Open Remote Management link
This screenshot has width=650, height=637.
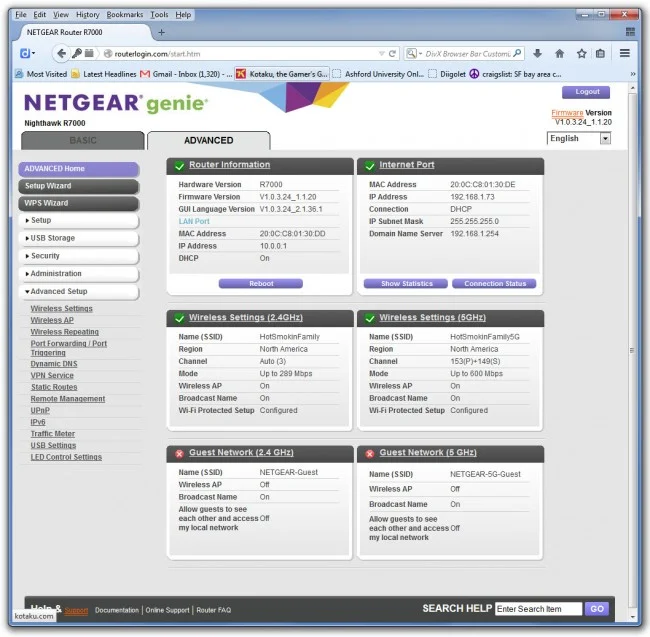point(68,399)
